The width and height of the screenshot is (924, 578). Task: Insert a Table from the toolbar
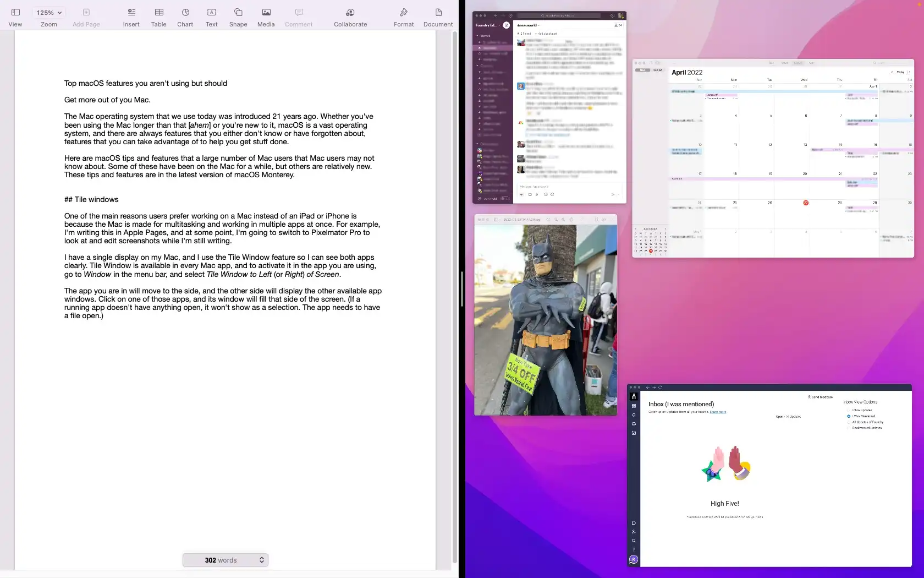159,17
